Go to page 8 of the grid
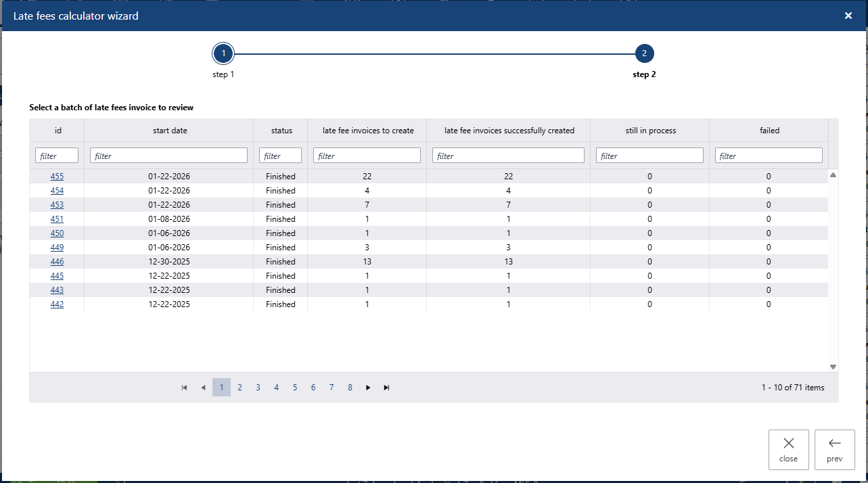The image size is (868, 483). (x=350, y=388)
